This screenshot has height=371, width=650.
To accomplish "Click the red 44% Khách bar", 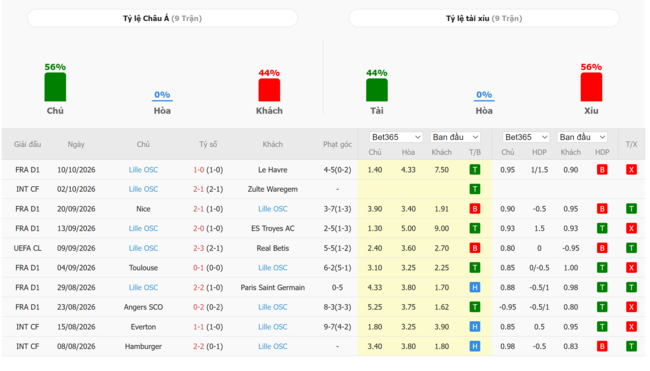I will 269,90.
